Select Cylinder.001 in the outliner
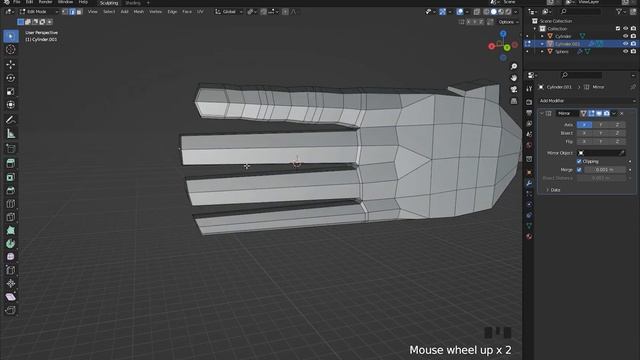This screenshot has width=640, height=360. 567,44
